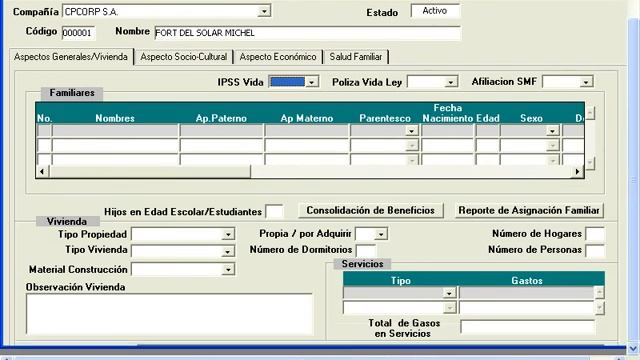The height and width of the screenshot is (360, 640).
Task: Click Fecha Nacimiento cell in first Familiares row
Action: point(447,131)
